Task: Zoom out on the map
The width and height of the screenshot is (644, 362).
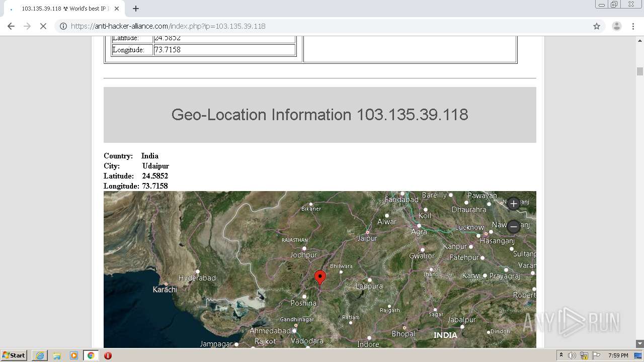Action: pyautogui.click(x=513, y=227)
